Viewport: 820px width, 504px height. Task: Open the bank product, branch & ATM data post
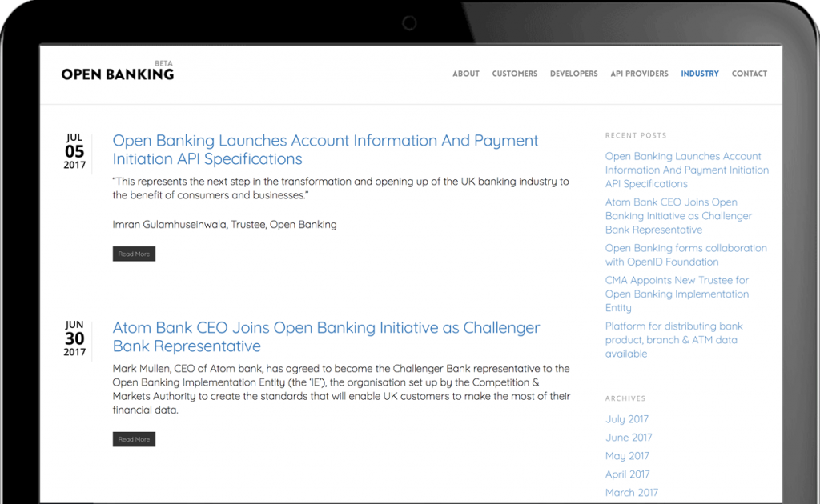click(x=673, y=340)
